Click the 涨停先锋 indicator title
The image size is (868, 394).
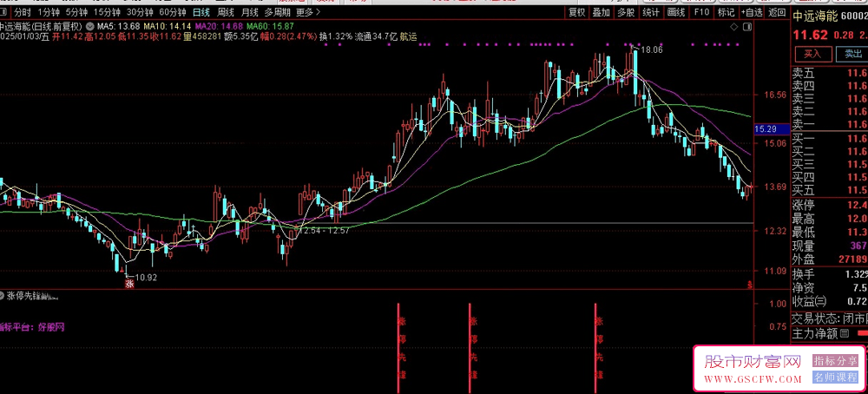[x=30, y=296]
